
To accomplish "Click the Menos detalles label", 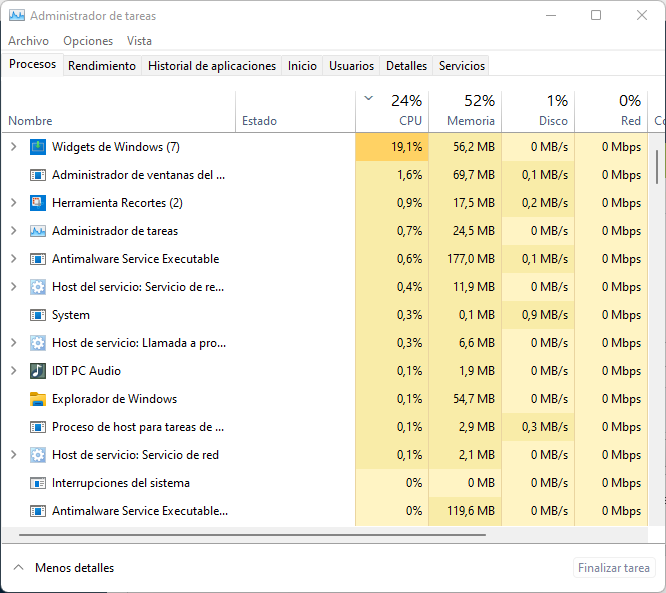I will pos(75,568).
